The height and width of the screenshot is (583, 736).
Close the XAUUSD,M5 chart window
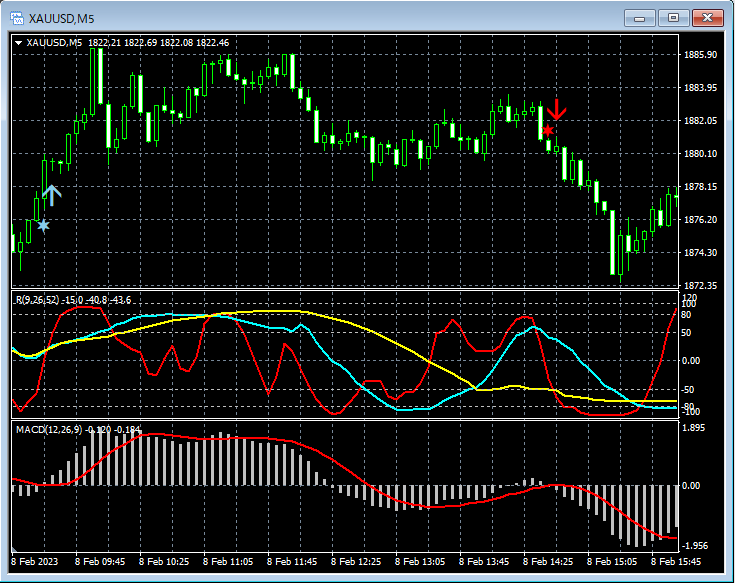click(x=708, y=18)
